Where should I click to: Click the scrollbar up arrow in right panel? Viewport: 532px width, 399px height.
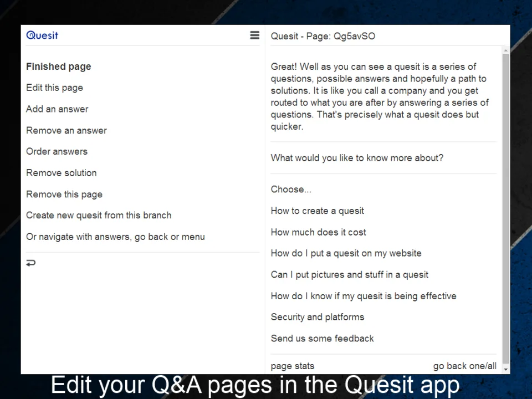tap(506, 50)
